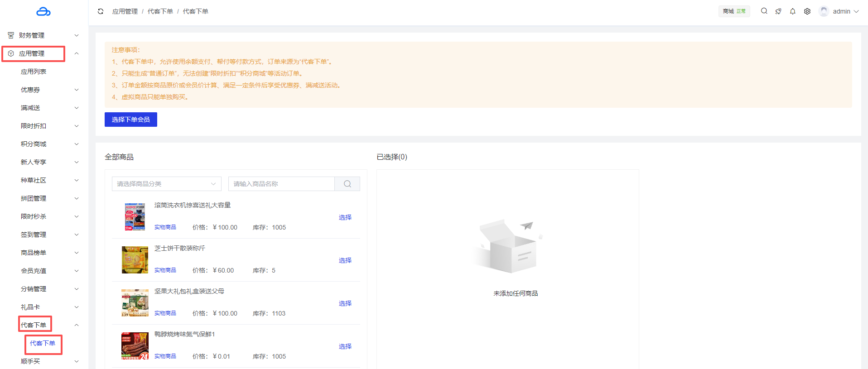
Task: Expand the 财务管理 sidebar menu
Action: click(43, 35)
